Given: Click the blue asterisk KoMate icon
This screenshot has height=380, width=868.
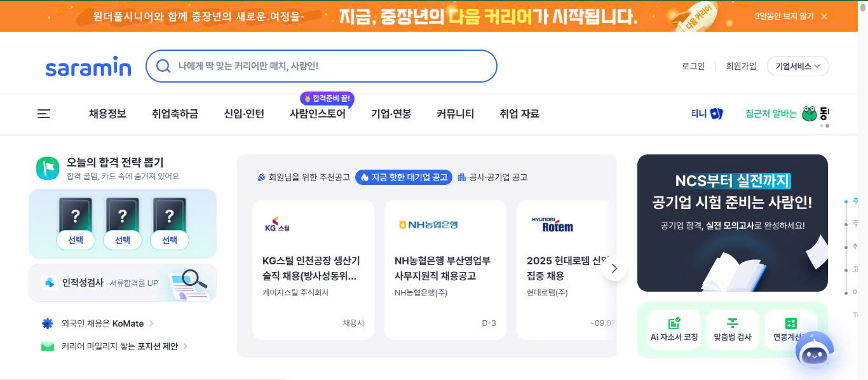Looking at the screenshot, I should [x=48, y=323].
